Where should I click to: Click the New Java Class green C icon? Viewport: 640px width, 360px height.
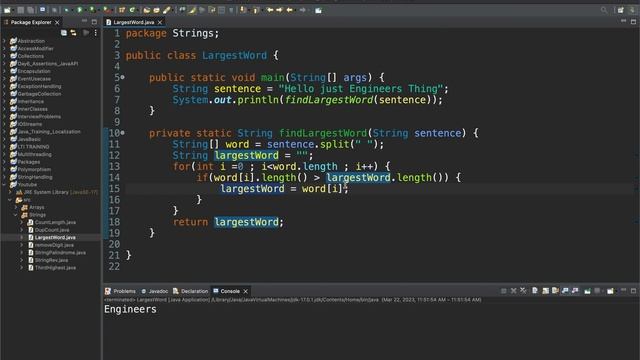[132, 10]
